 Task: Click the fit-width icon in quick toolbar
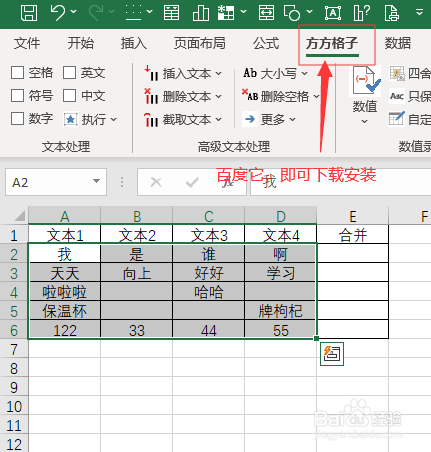pos(266,12)
